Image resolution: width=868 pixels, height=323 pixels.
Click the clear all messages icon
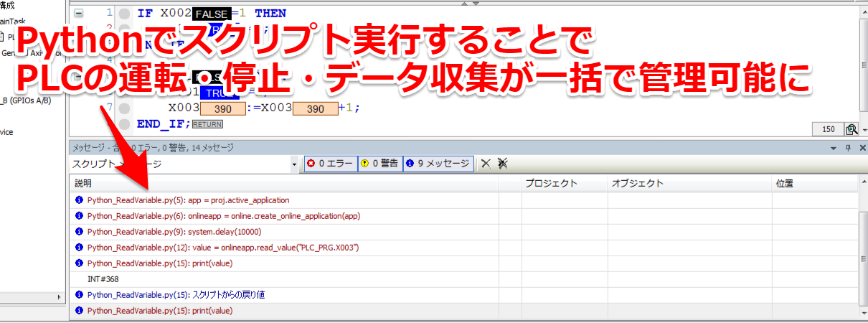502,164
